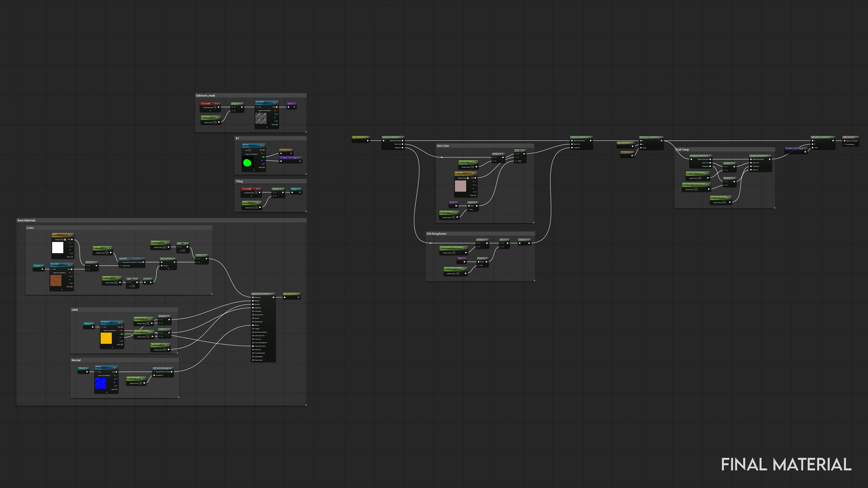Click the blue Normal map texture preview
The image size is (868, 488).
pos(100,383)
